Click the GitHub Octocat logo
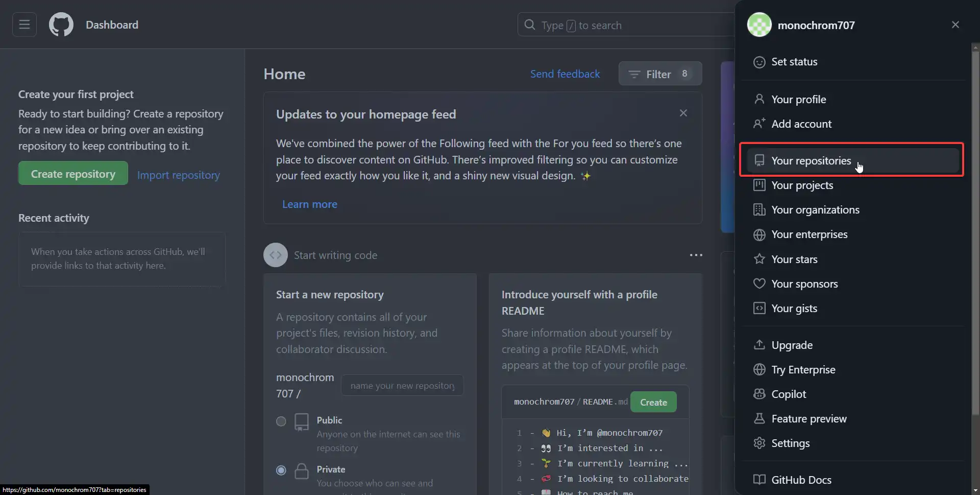Screen dimensions: 980x495 tap(61, 25)
